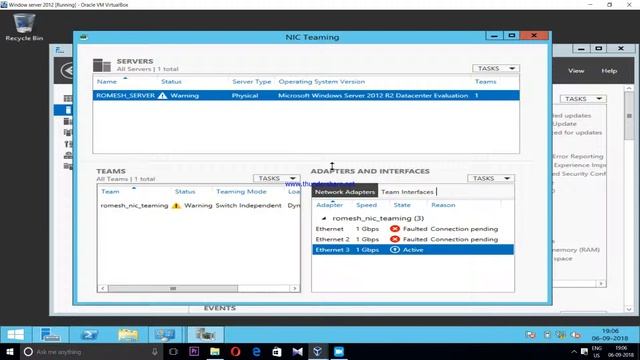
Task: Open the SERVERS section TASKS dropdown
Action: point(496,68)
